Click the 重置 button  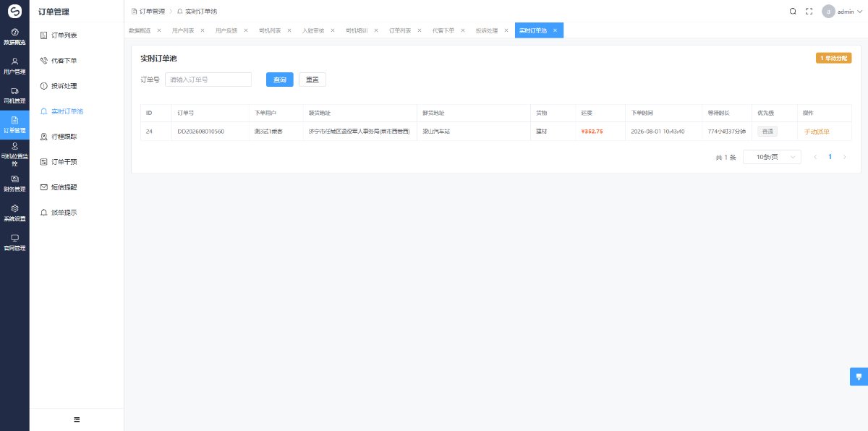[x=312, y=80]
